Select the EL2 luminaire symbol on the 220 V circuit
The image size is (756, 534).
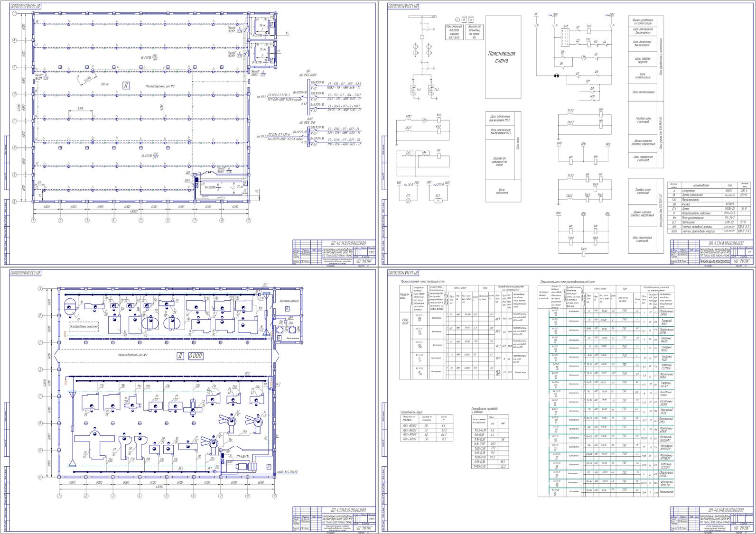438,201
